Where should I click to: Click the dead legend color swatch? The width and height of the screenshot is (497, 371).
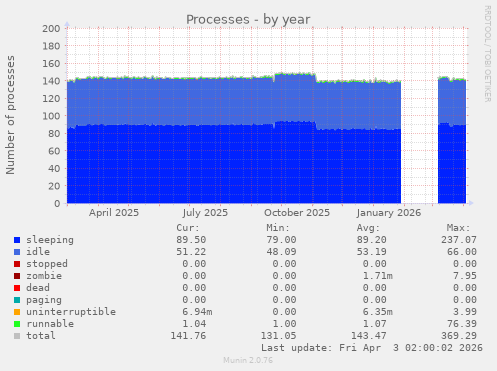click(x=17, y=288)
